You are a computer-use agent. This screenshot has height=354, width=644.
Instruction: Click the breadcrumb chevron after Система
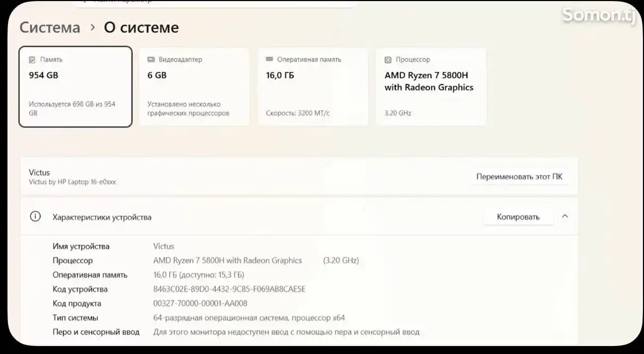click(93, 28)
